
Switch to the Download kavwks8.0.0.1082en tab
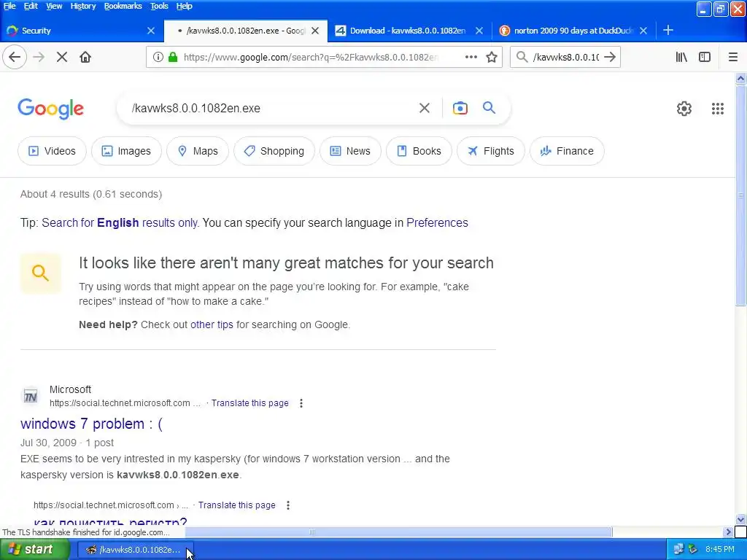click(409, 31)
